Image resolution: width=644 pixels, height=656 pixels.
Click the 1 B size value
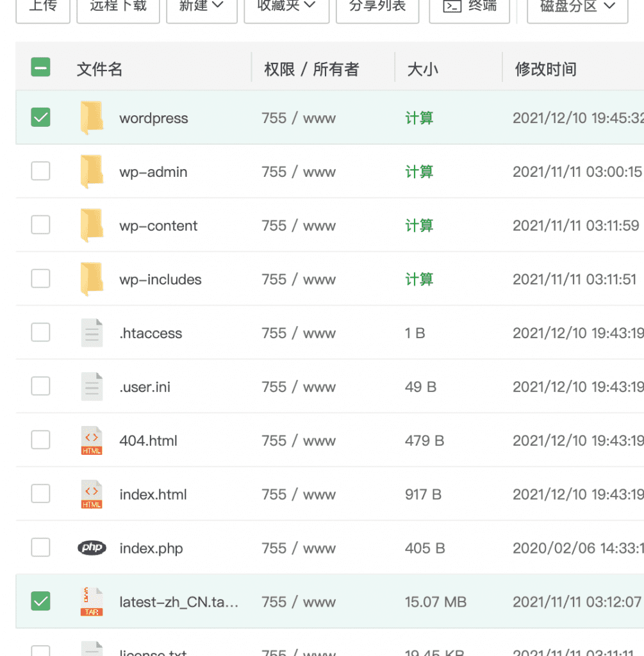(x=415, y=333)
